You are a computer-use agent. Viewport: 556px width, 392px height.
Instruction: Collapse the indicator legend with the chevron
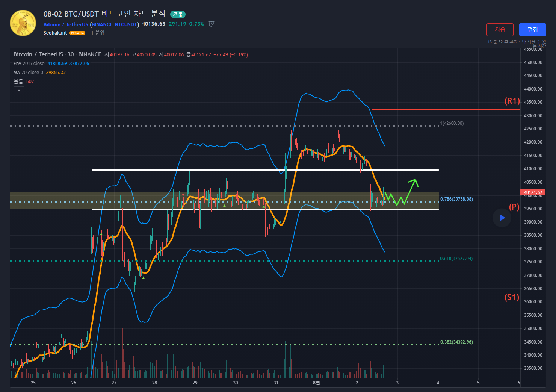click(x=19, y=90)
